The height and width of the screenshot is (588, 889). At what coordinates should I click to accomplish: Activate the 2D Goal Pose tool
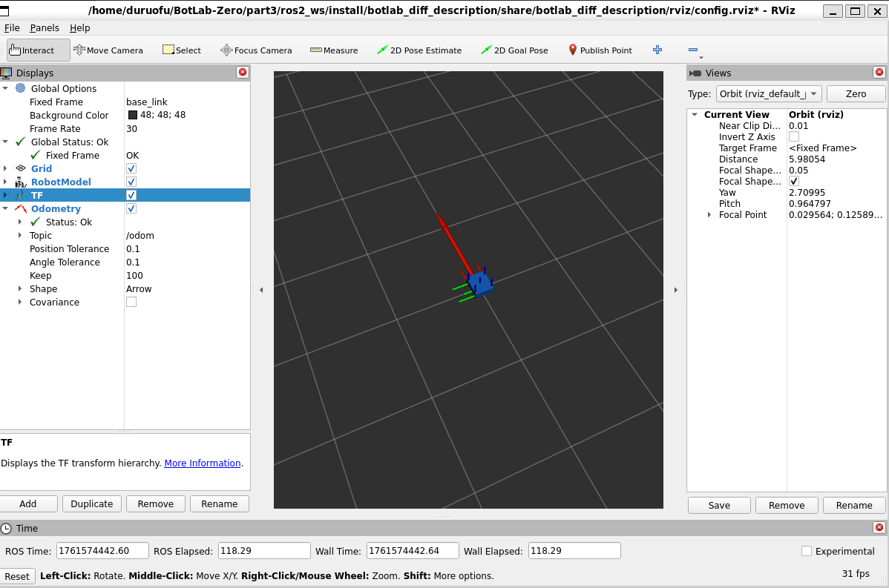(514, 50)
